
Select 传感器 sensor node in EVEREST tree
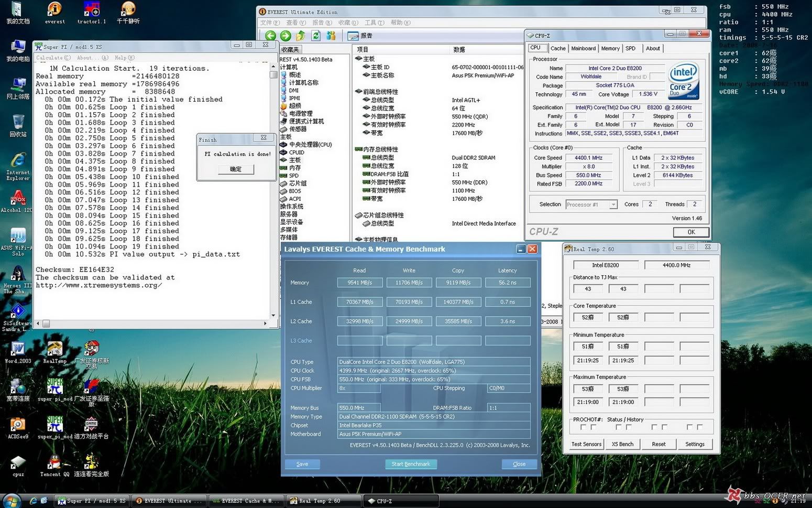pos(298,129)
